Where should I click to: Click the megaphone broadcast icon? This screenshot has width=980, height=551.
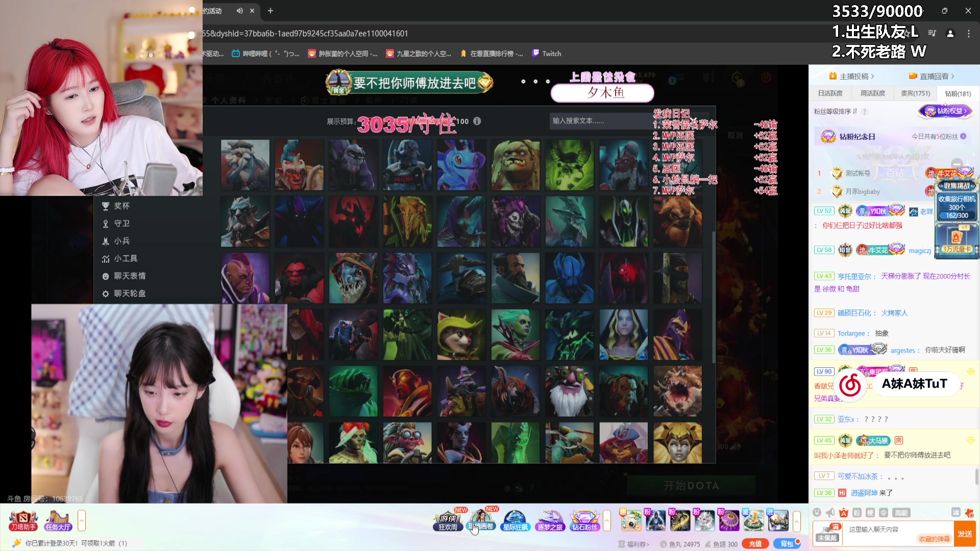[830, 513]
